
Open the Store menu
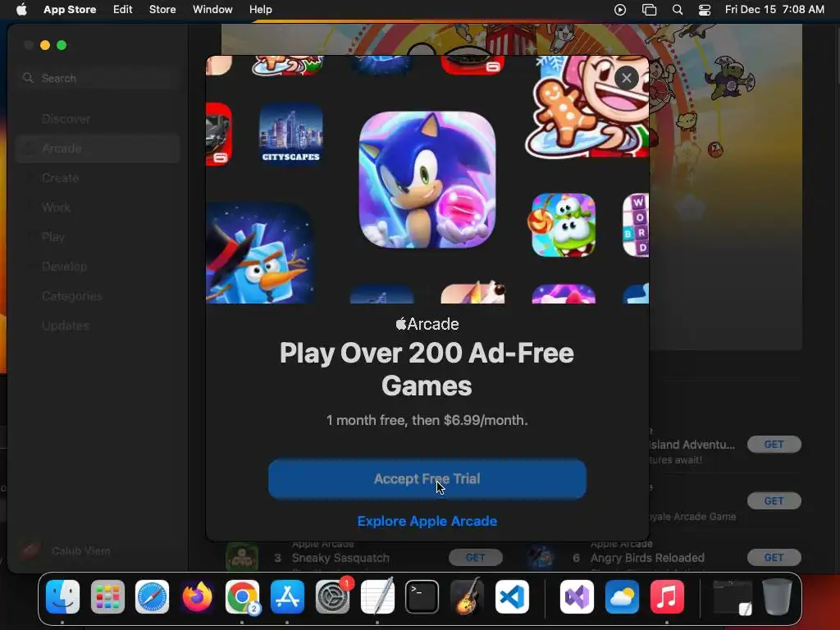(x=162, y=10)
